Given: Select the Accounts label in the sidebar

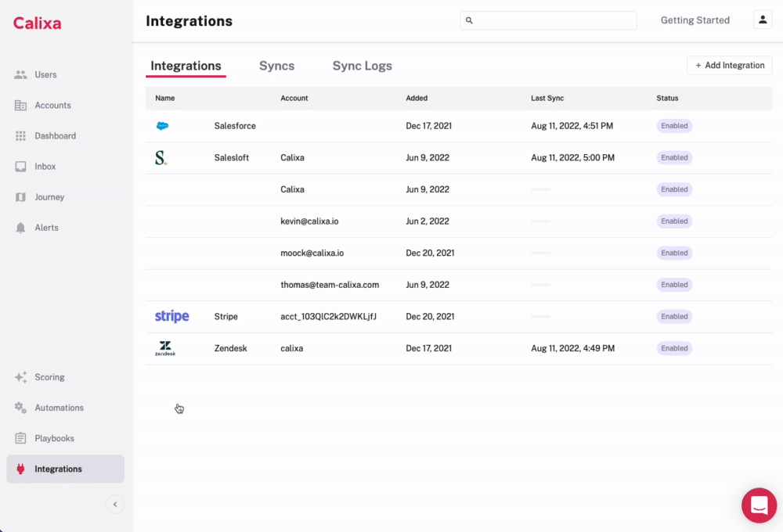Looking at the screenshot, I should pos(53,106).
